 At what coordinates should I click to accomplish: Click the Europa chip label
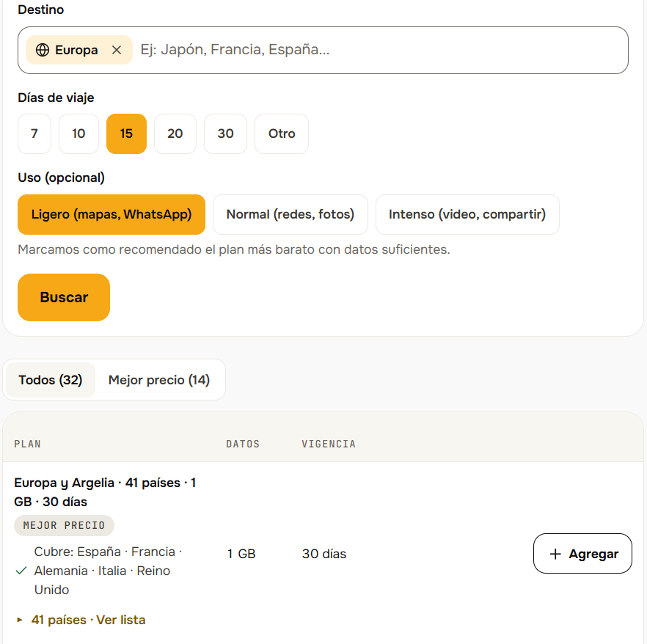76,50
